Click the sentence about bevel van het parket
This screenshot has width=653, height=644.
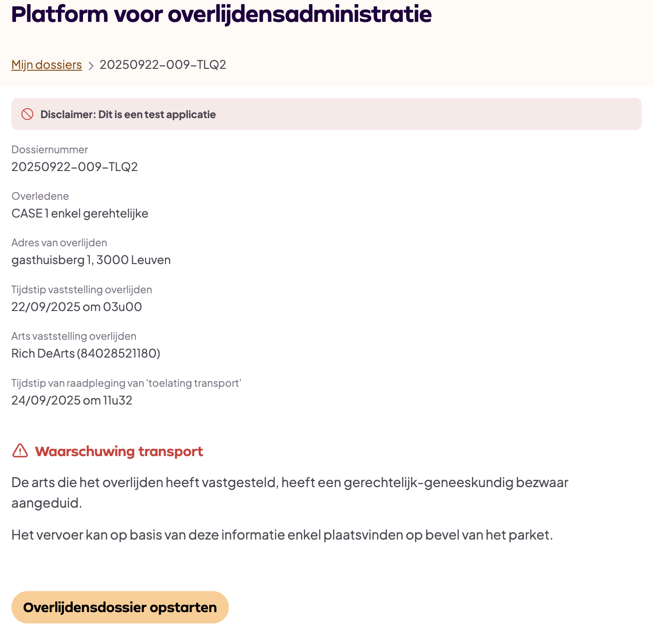point(282,535)
